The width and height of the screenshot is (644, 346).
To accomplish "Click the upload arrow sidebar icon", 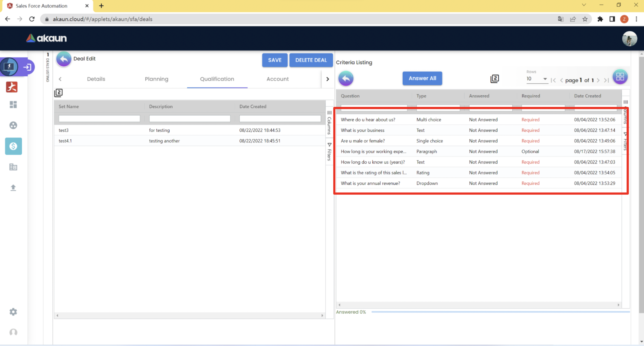I will click(13, 188).
